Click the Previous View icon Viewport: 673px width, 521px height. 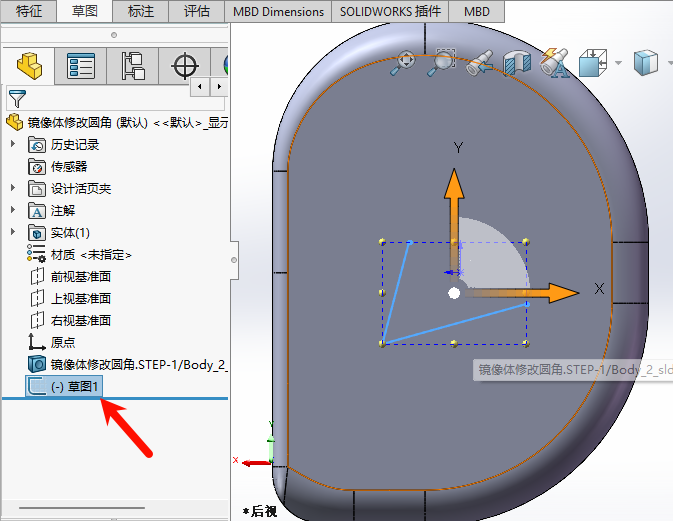(x=479, y=63)
